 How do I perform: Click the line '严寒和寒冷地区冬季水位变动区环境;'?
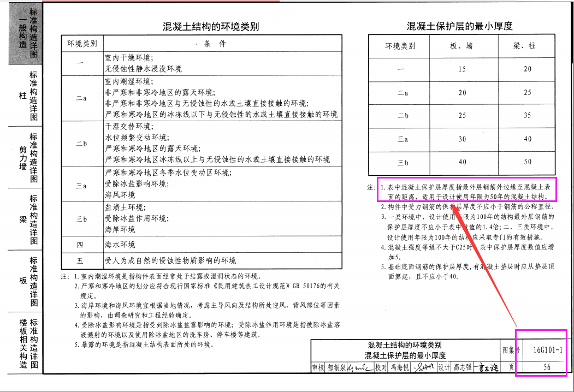pos(168,173)
